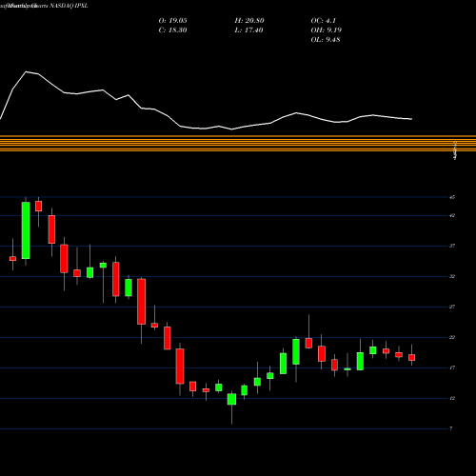Click the open price value O: 19.05
Screen dimensions: 476x476
[x=172, y=21]
